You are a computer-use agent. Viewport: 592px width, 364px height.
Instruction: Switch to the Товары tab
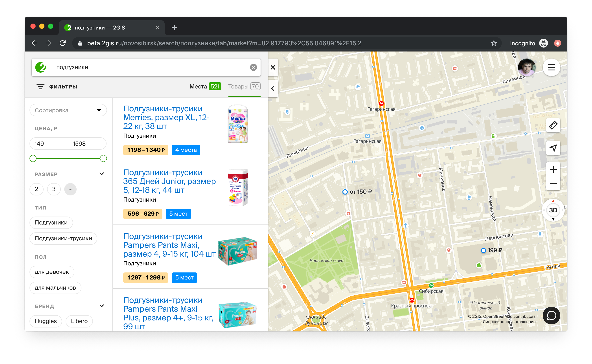pyautogui.click(x=244, y=86)
